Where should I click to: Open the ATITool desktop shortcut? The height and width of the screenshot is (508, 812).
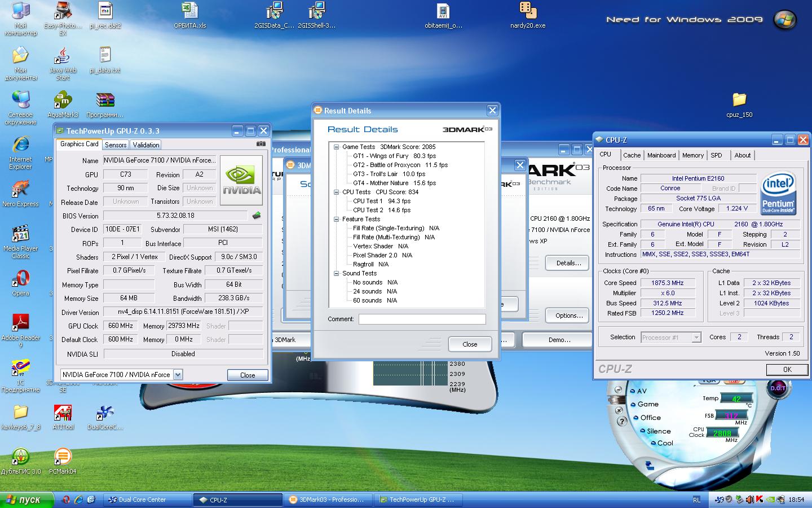tap(63, 417)
